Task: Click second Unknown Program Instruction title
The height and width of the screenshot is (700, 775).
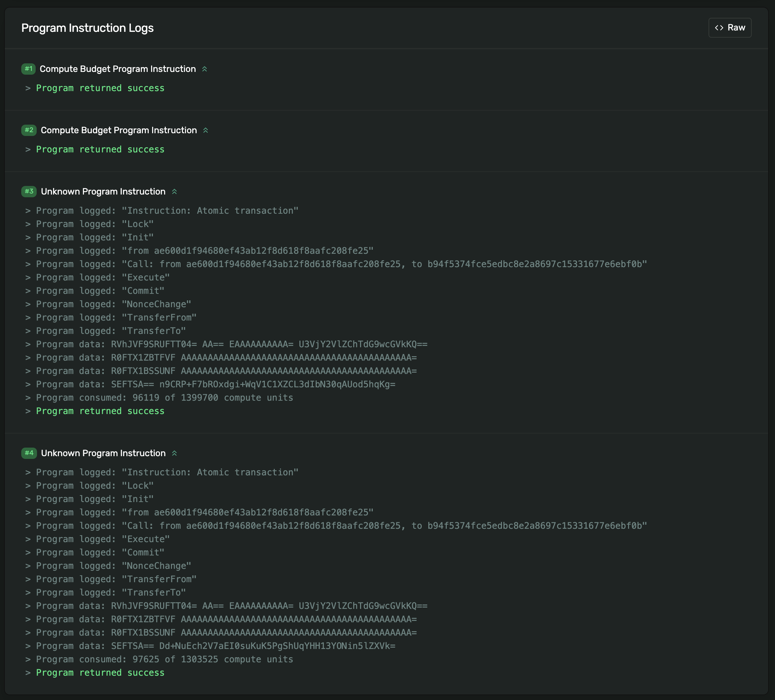Action: click(x=103, y=453)
